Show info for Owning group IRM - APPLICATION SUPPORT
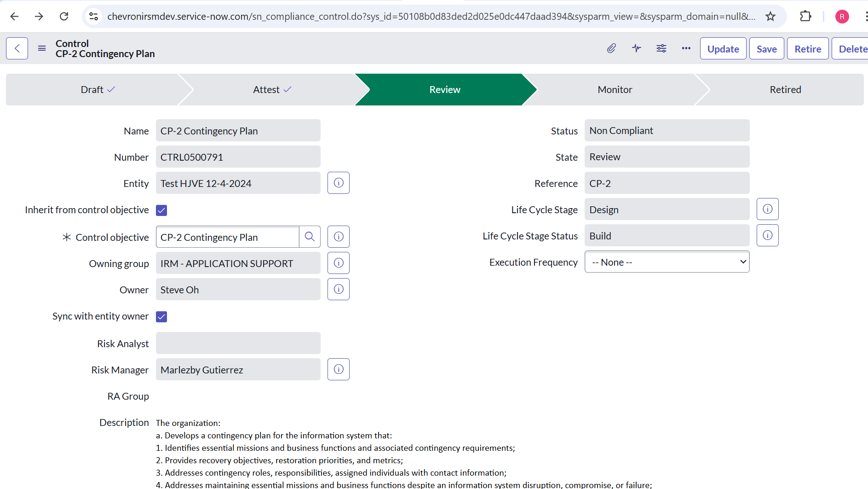This screenshot has height=489, width=868. tap(339, 263)
